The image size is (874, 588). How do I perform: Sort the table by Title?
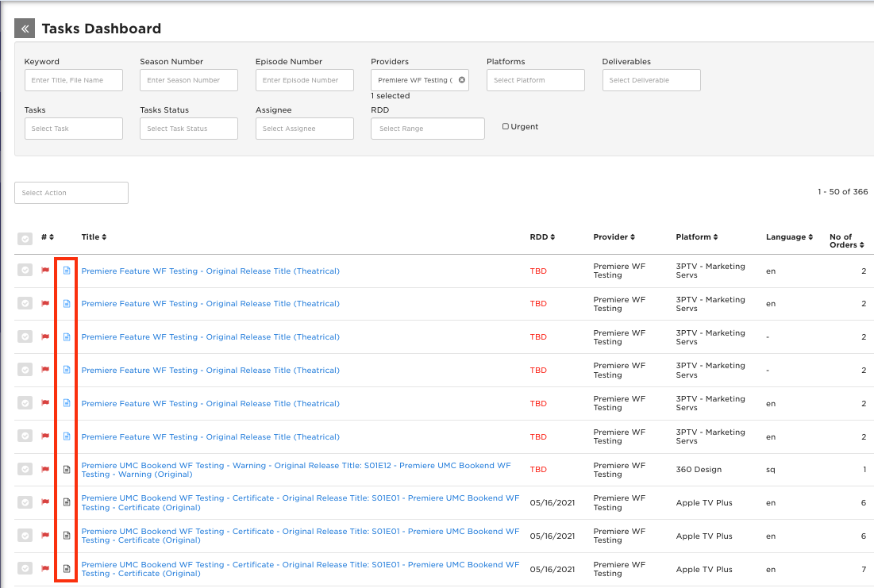point(94,237)
